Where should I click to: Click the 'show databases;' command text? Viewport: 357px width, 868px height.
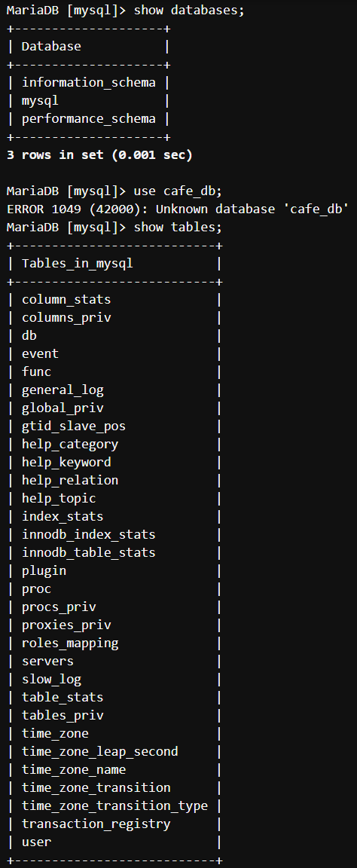pos(189,11)
